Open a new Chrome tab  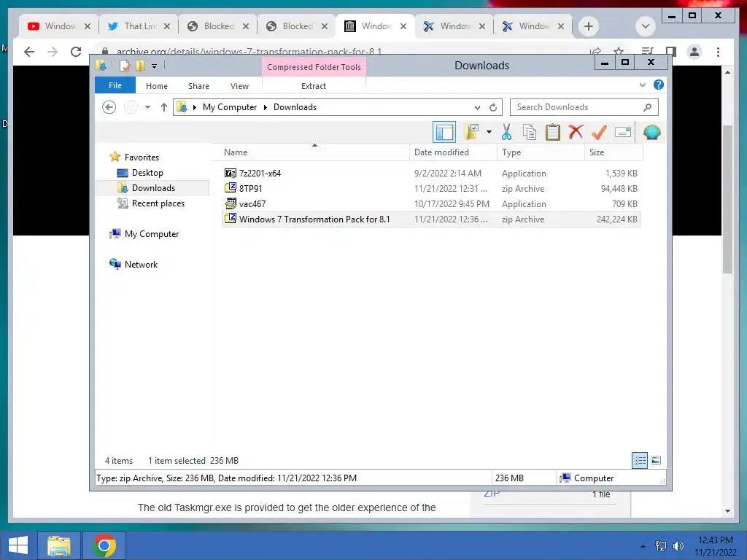[x=589, y=26]
